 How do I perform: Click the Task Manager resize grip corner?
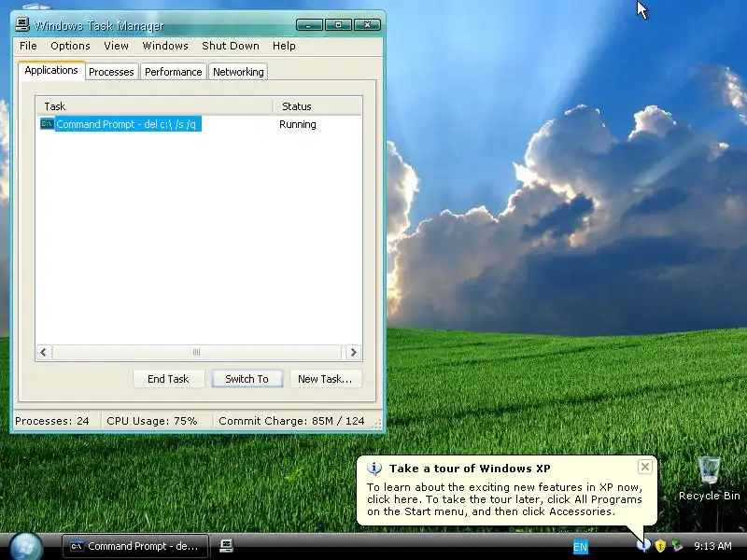click(377, 424)
